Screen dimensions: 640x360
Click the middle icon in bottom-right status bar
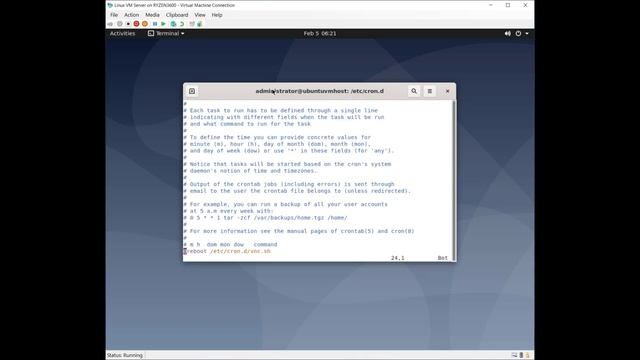point(521,355)
